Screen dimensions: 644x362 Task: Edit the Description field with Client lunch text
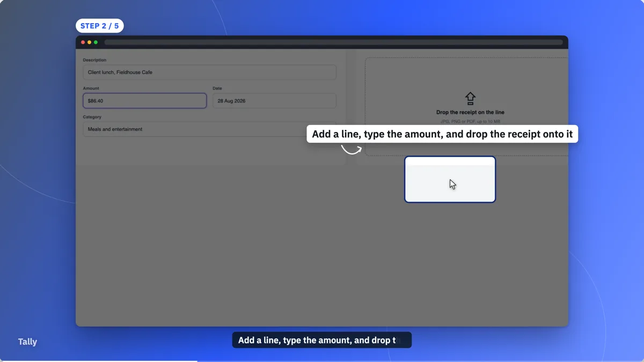209,72
